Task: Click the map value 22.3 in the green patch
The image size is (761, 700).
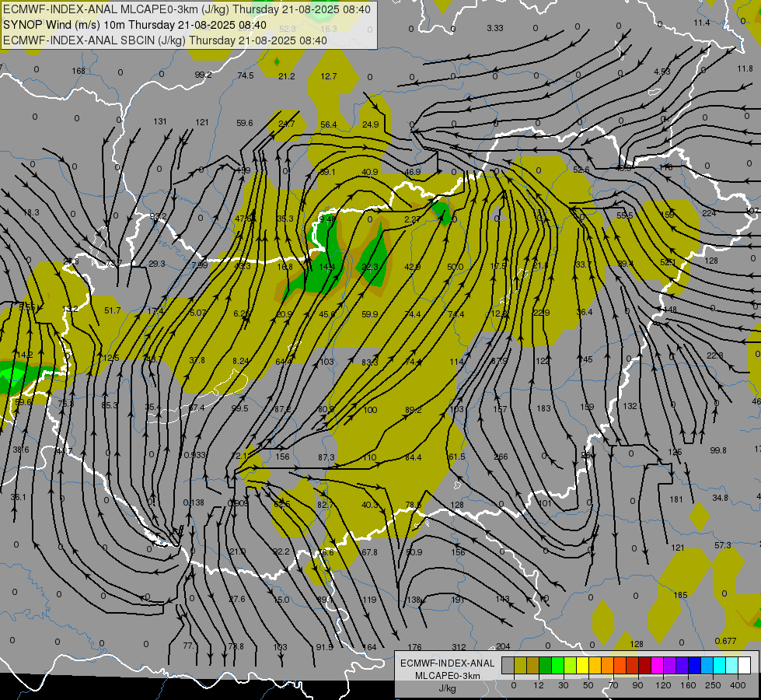Action: pos(370,267)
